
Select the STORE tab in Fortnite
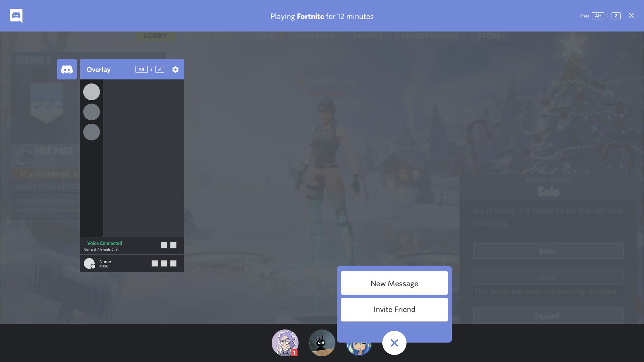[488, 35]
